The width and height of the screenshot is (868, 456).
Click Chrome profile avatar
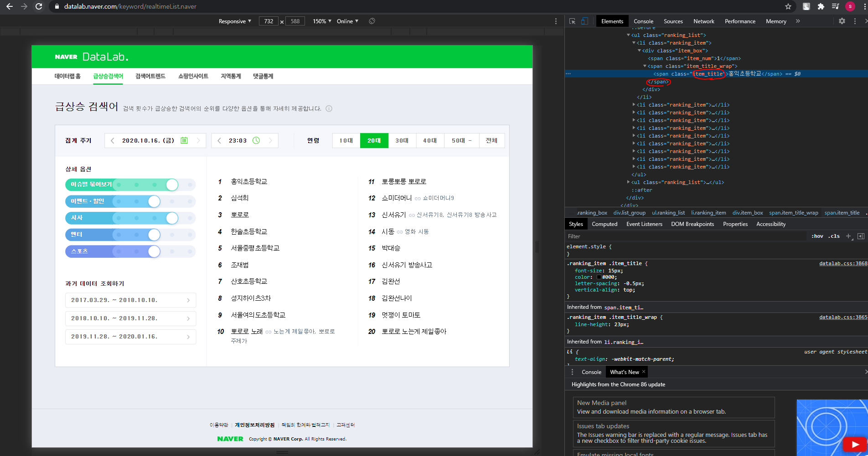pyautogui.click(x=850, y=6)
